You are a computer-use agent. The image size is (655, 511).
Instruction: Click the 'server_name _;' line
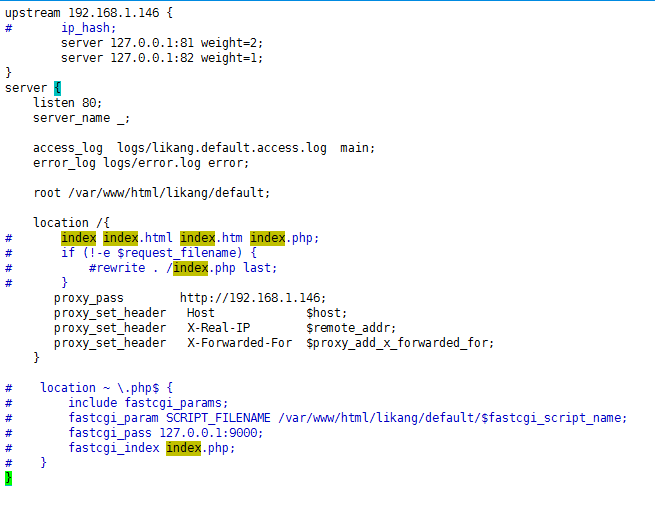coord(81,118)
